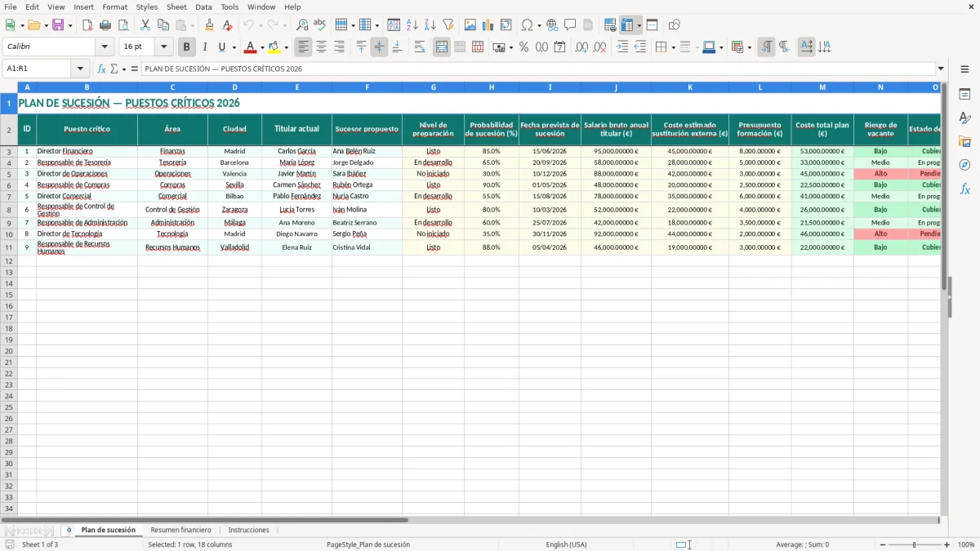Open Underline style dropdown arrow

click(x=234, y=47)
